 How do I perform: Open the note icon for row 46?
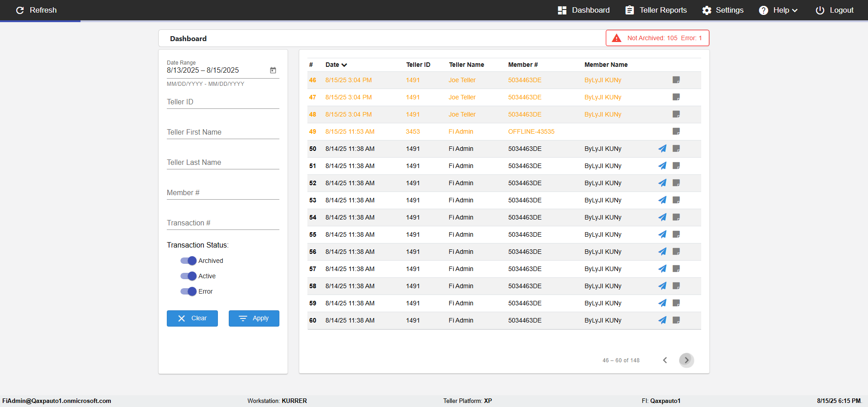(x=676, y=80)
